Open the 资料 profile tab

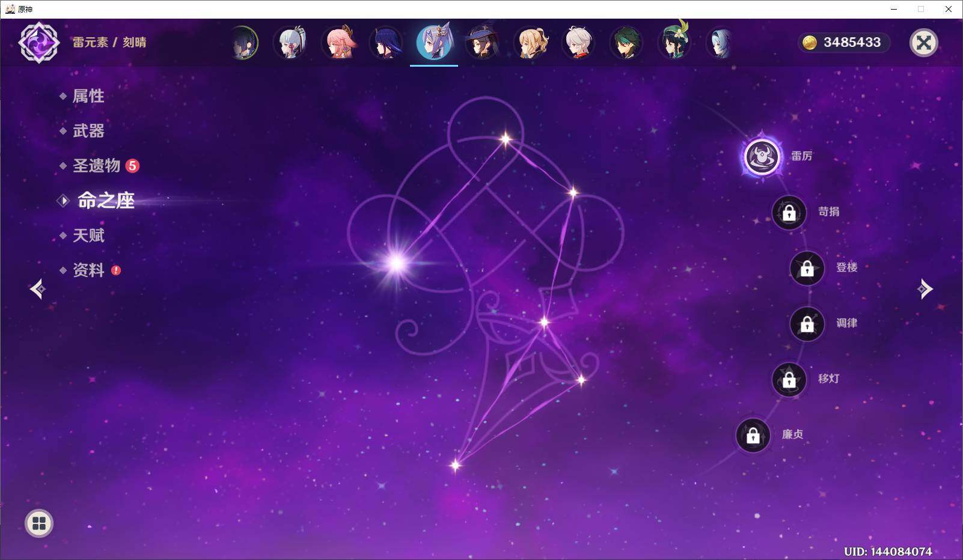[88, 270]
